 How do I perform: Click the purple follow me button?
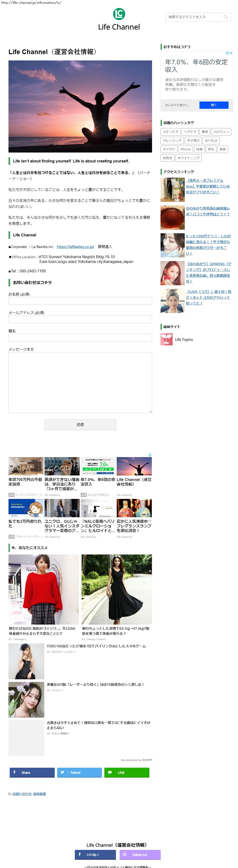click(140, 854)
